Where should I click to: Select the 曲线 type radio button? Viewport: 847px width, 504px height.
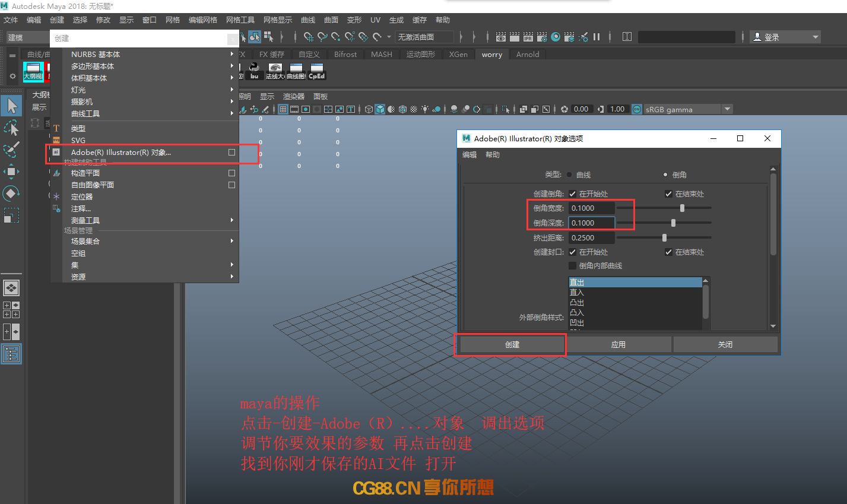point(570,175)
